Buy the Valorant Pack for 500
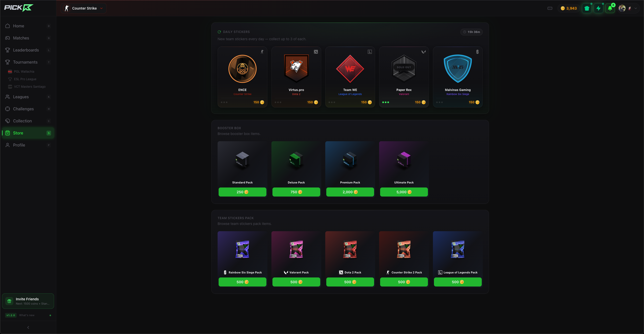 pos(296,282)
